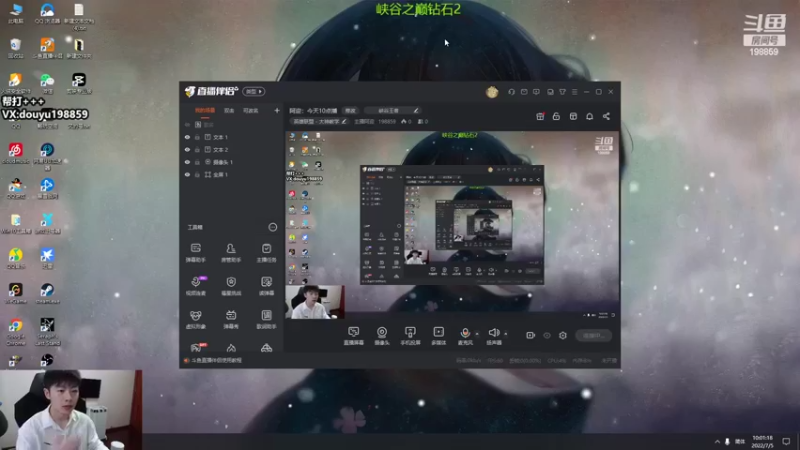The width and height of the screenshot is (800, 450).
Task: Click the layout window icon beside the bell
Action: 573,116
